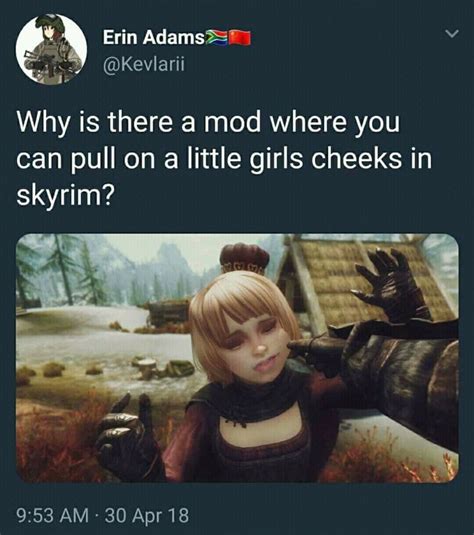Screen dimensions: 474x535
Task: Click the helmet on the avatar character
Action: pyautogui.click(x=50, y=24)
